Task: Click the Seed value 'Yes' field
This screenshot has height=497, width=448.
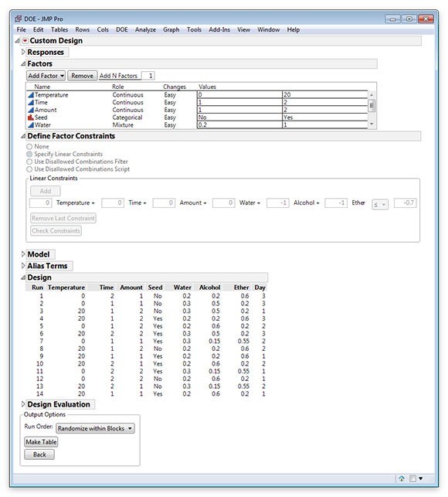Action: point(324,117)
